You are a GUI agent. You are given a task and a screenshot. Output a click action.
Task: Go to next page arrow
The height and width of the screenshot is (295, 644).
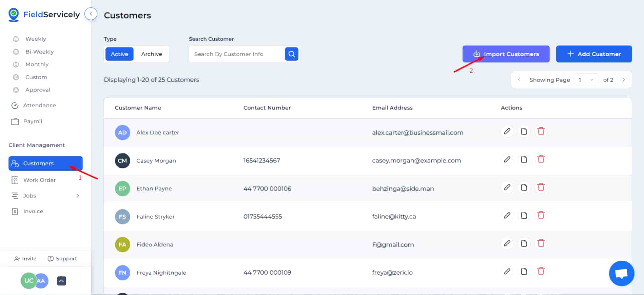tap(624, 80)
